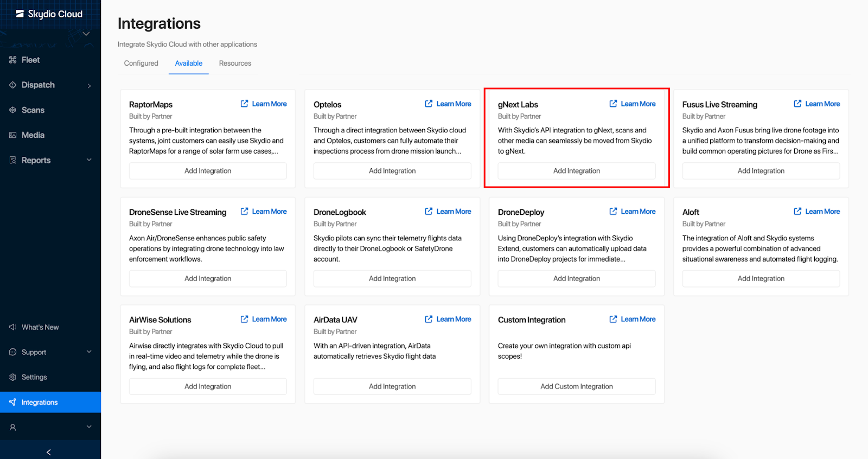Image resolution: width=868 pixels, height=459 pixels.
Task: Click external link icon on DroneDeploy card
Action: [613, 211]
